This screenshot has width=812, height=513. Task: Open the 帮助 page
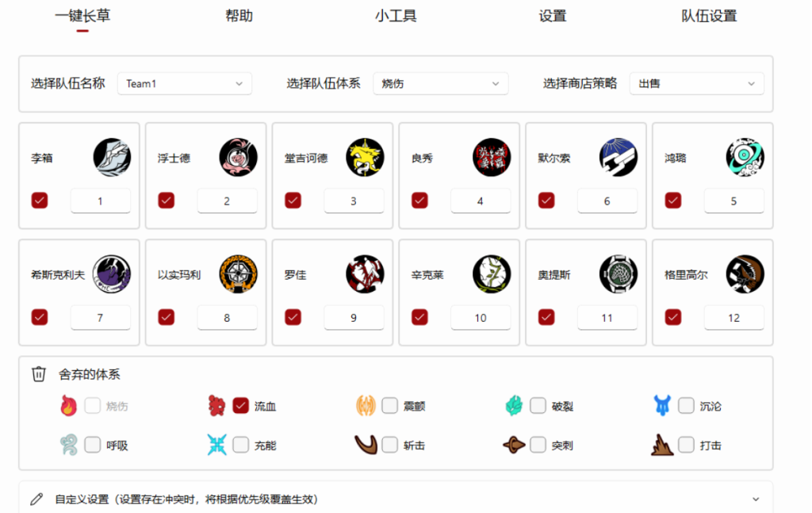click(239, 16)
